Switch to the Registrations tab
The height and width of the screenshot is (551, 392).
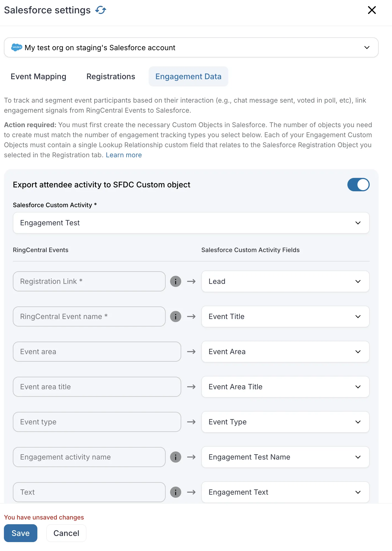coord(111,76)
